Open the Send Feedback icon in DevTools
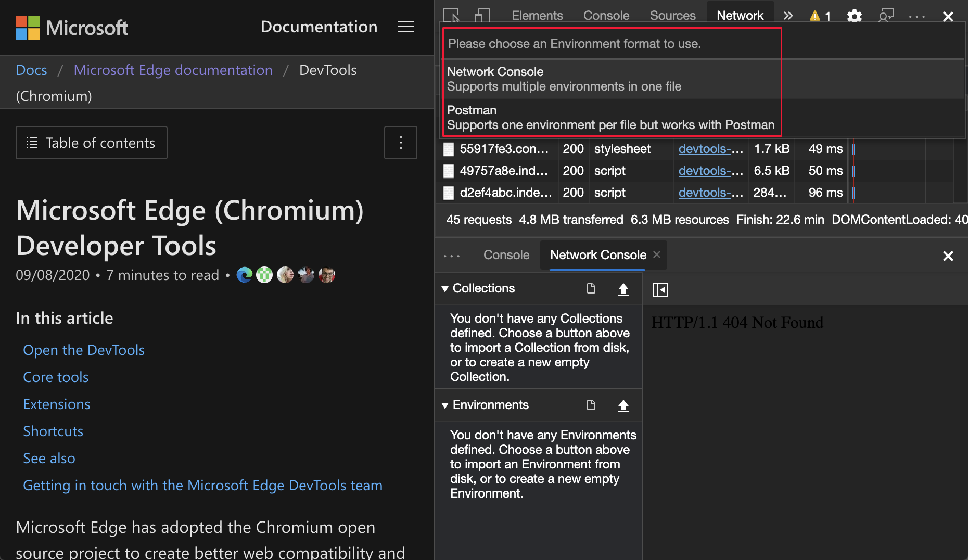This screenshot has height=560, width=968. pyautogui.click(x=885, y=16)
